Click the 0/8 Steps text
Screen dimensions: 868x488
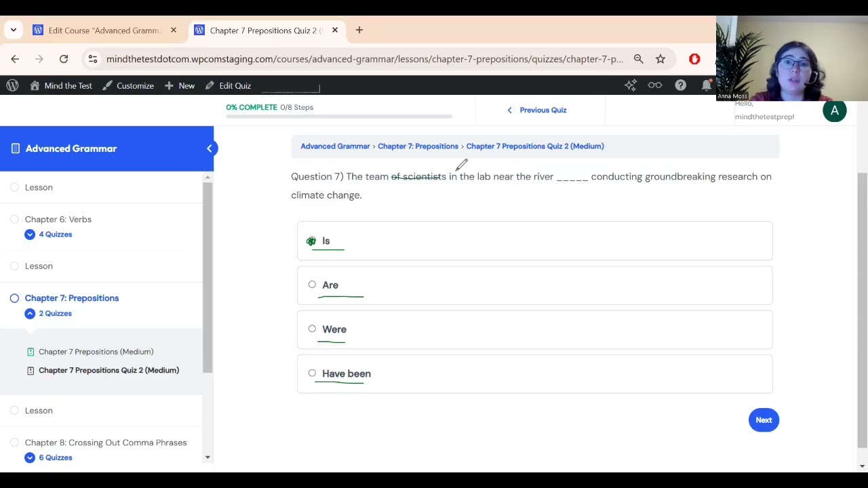tap(297, 107)
